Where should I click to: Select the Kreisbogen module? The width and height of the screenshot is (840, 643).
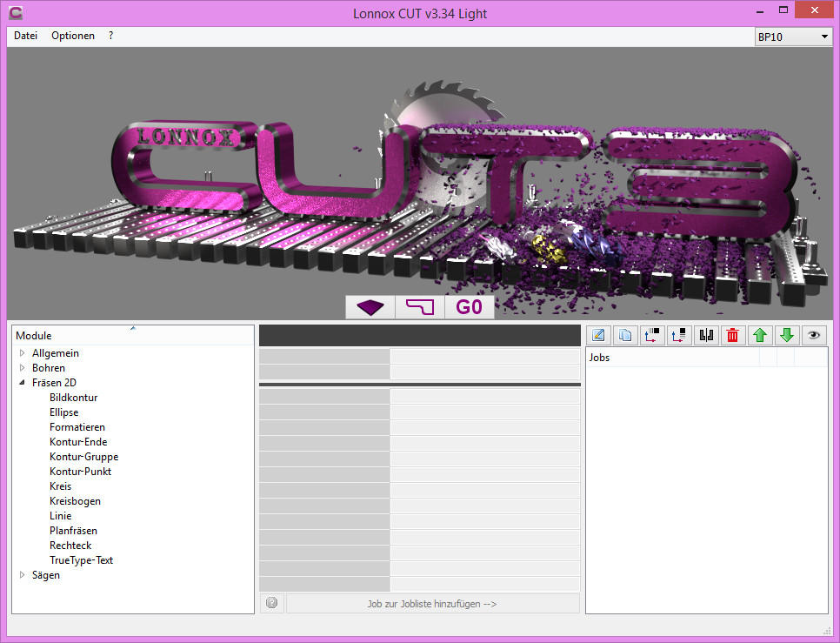click(x=75, y=501)
